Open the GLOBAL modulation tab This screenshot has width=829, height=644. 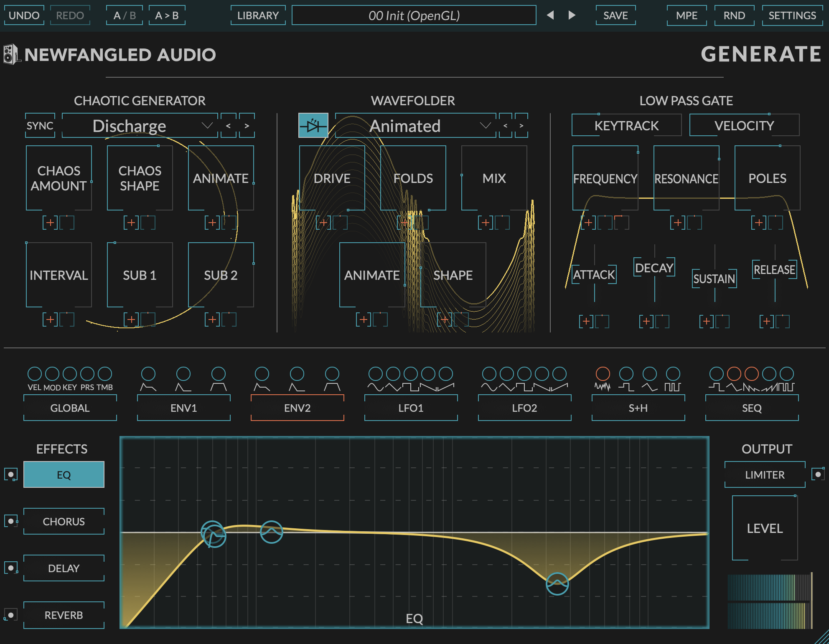[70, 408]
